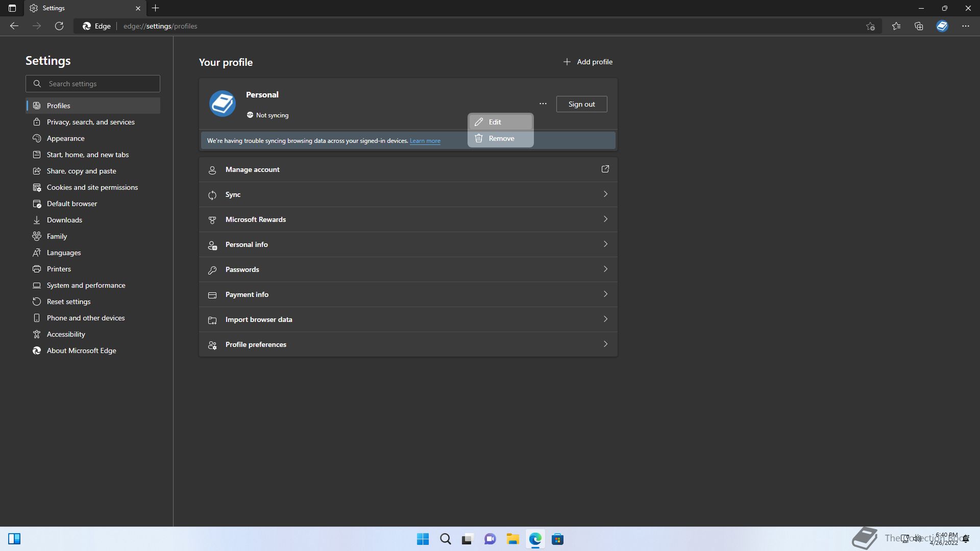Click into the Search settings field
This screenshot has width=980, height=551.
(x=93, y=84)
